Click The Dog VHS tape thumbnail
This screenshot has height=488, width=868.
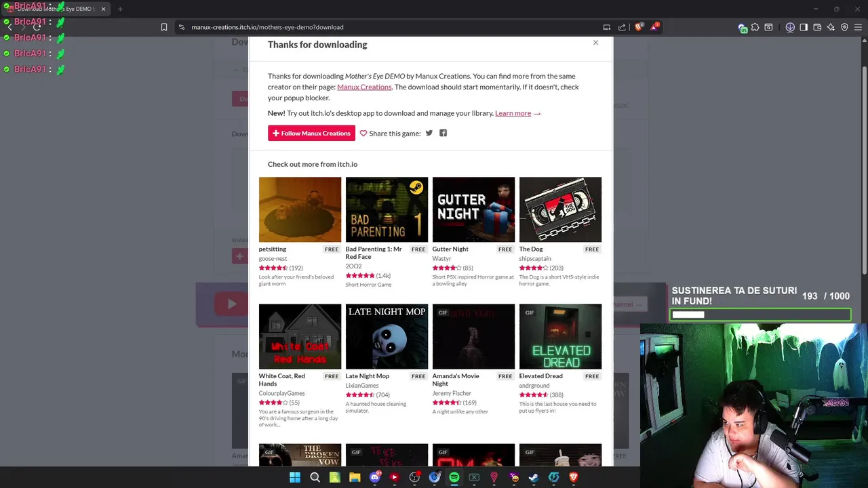pyautogui.click(x=560, y=209)
